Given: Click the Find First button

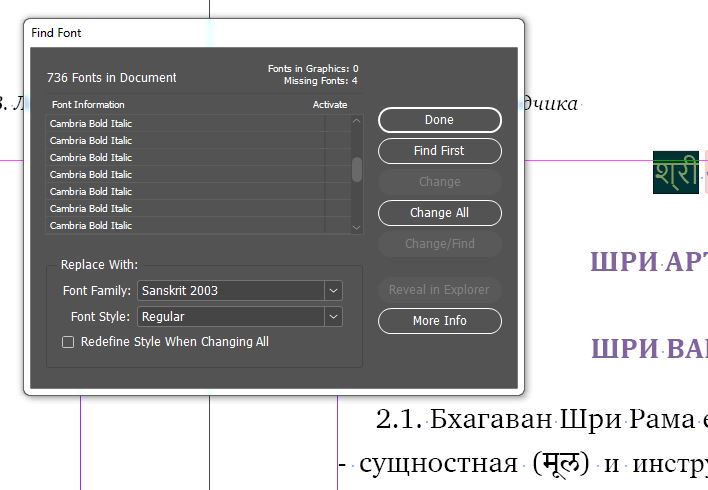Looking at the screenshot, I should 439,151.
